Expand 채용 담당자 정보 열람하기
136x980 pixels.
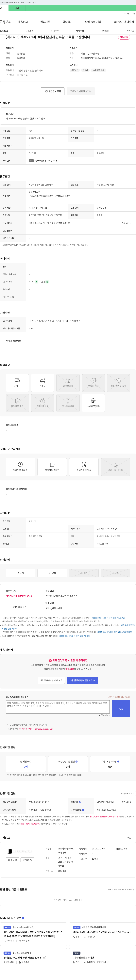coord(83,680)
